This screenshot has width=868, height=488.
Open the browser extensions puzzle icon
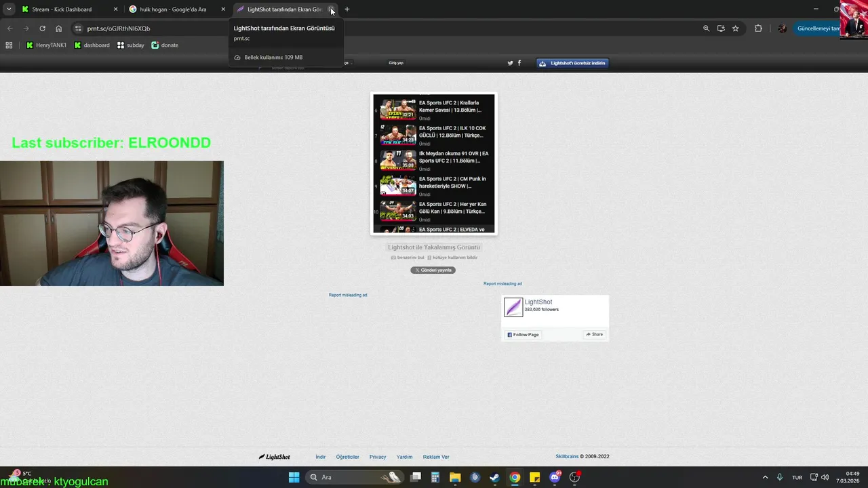coord(758,28)
